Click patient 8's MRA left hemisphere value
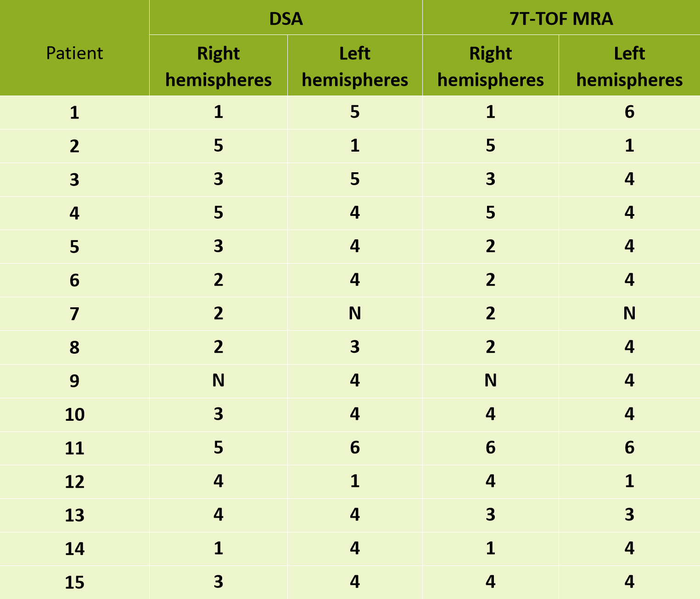This screenshot has height=599, width=700. tap(629, 347)
